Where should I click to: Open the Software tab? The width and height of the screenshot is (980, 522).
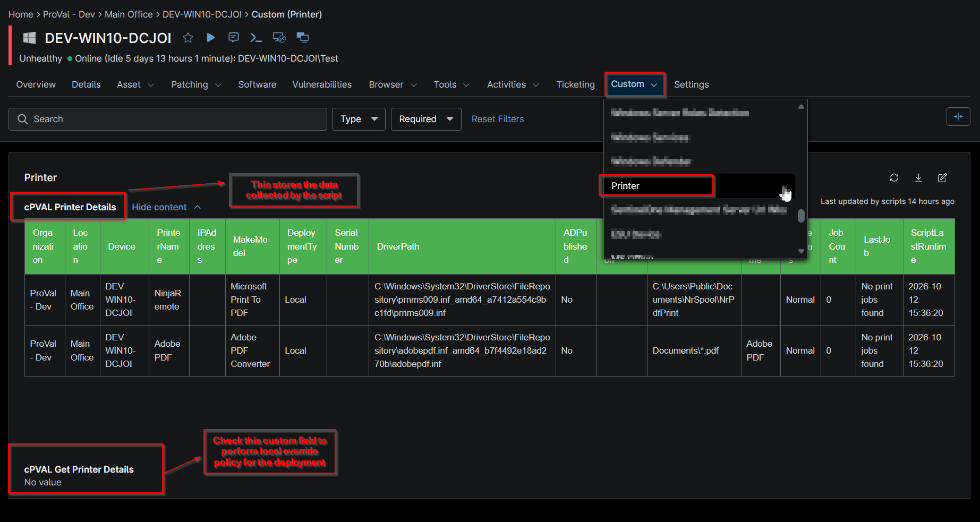click(257, 85)
